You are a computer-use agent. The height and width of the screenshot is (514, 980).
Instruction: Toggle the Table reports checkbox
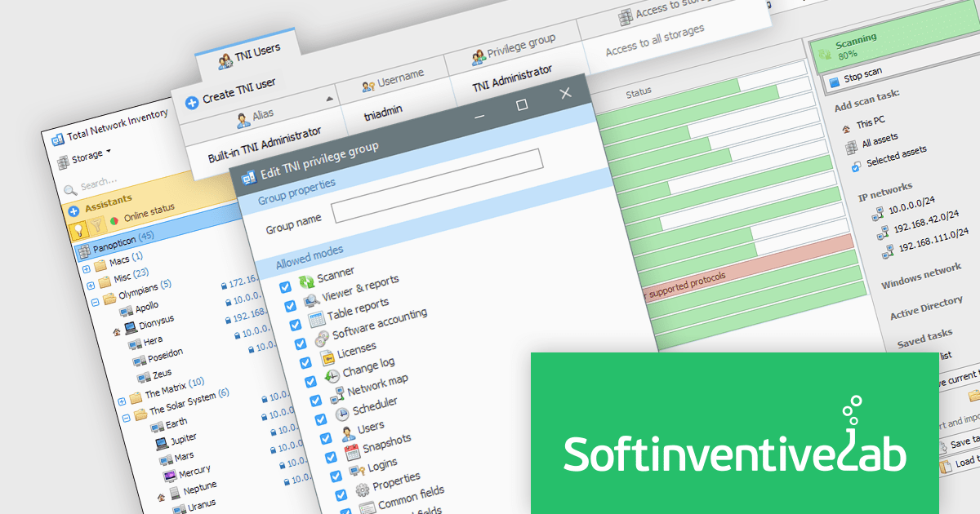coord(294,324)
